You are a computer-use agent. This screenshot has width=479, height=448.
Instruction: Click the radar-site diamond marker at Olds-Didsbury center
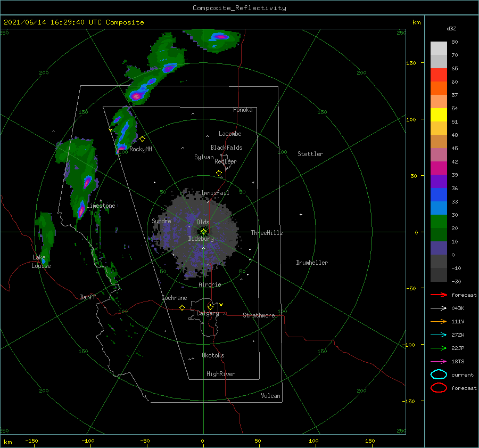coord(203,232)
